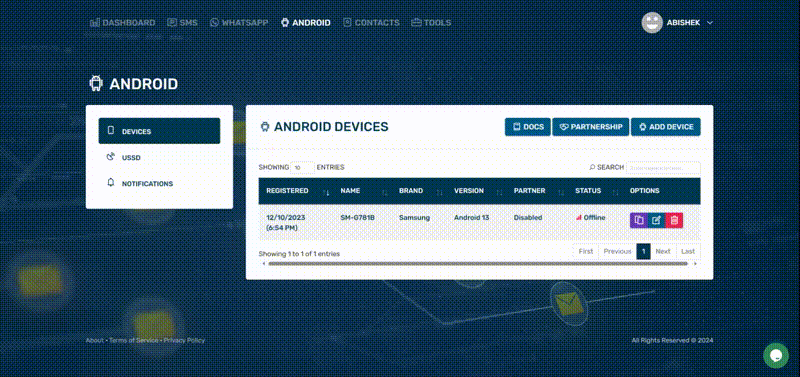The width and height of the screenshot is (800, 377).
Task: Open Notifications in the sidebar
Action: (x=159, y=183)
